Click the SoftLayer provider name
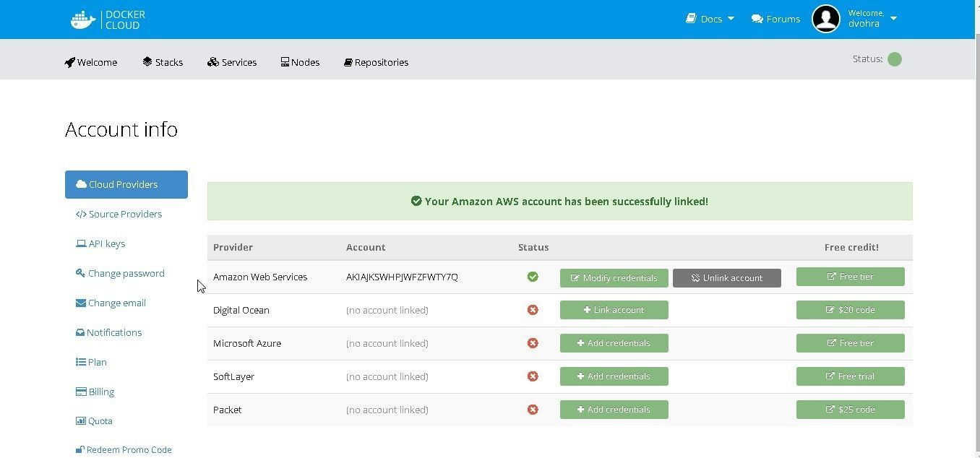Image resolution: width=980 pixels, height=458 pixels. point(233,376)
